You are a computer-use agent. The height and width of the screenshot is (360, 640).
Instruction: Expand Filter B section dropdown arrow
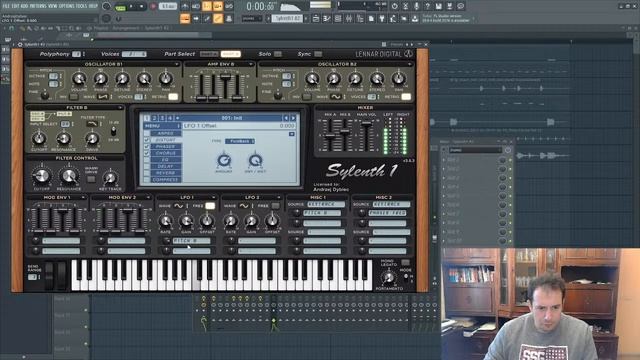pos(120,107)
